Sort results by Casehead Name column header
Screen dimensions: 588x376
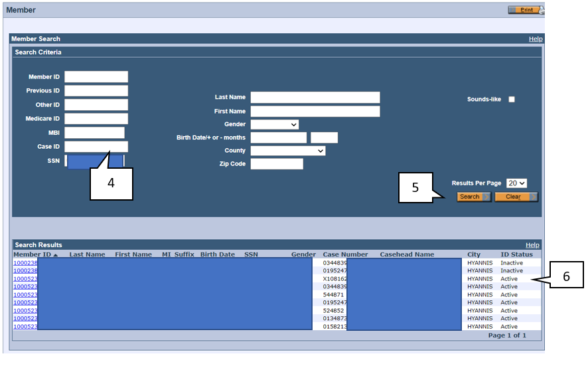point(407,254)
